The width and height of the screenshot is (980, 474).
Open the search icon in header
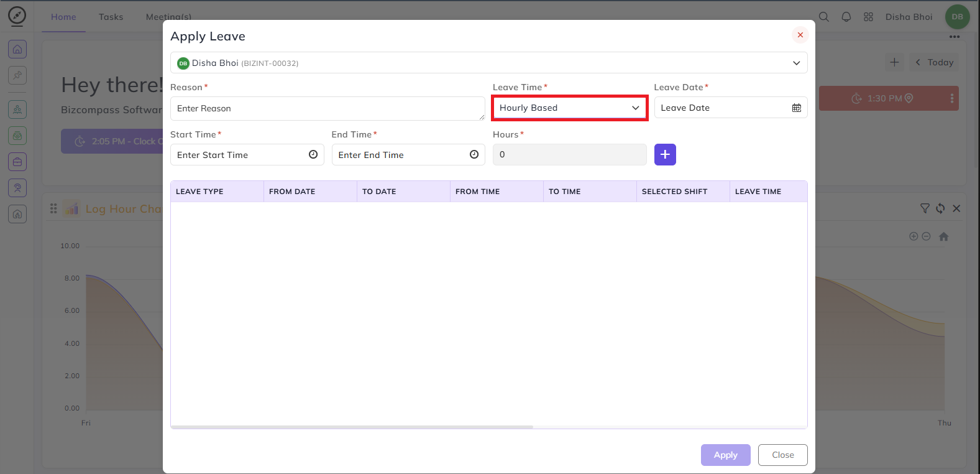(824, 17)
